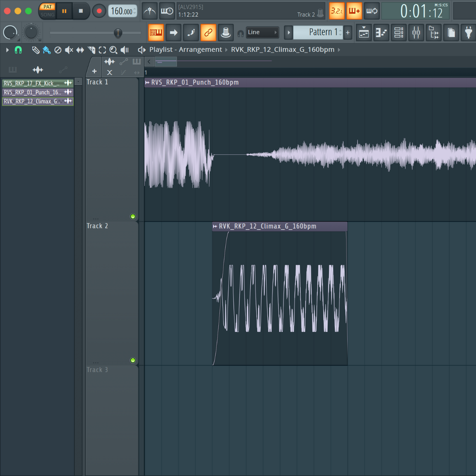Open the playlist options menu arrow

(7, 50)
